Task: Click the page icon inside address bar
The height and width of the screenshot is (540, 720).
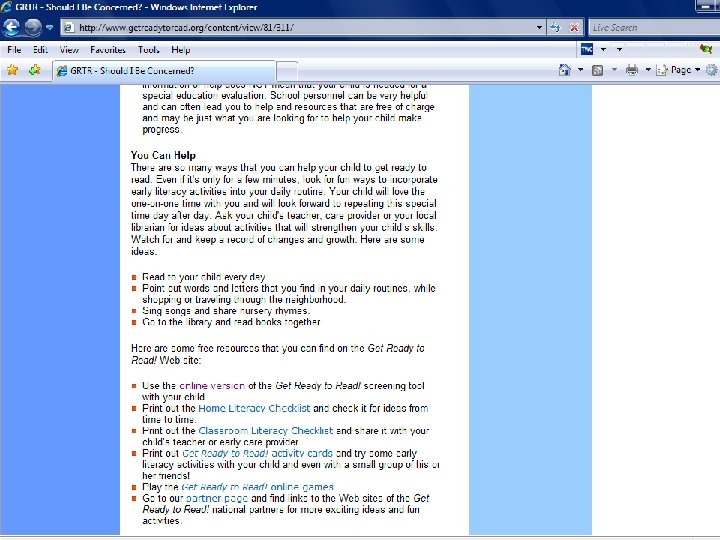Action: point(69,28)
